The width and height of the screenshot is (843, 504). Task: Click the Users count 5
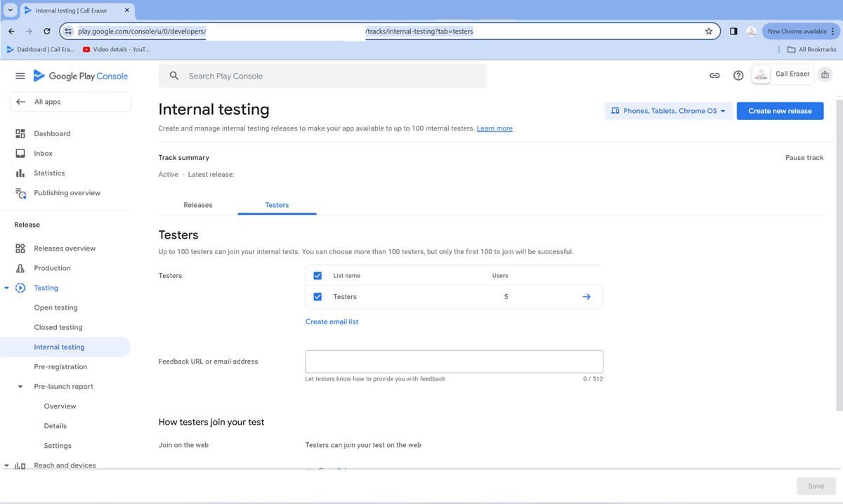tap(506, 297)
